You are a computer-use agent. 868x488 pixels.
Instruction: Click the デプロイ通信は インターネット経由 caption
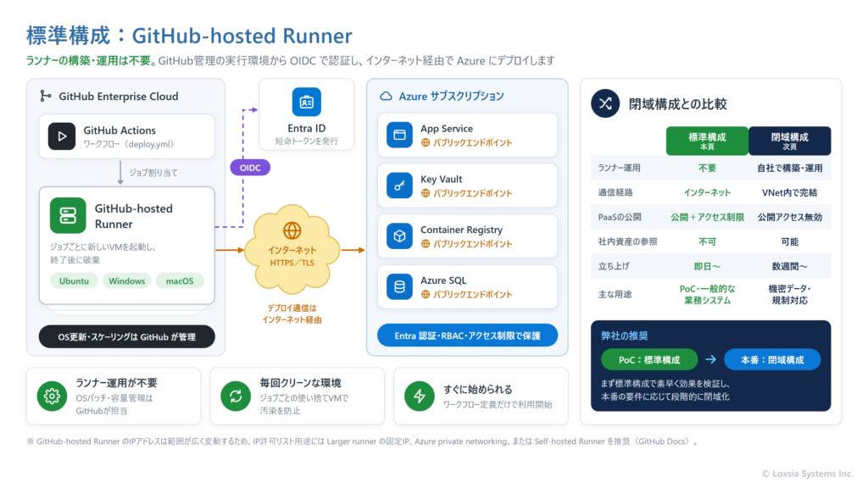292,313
